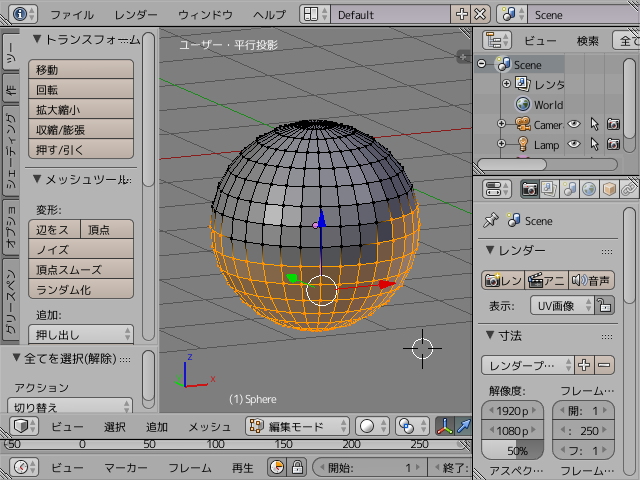Open the 切り替え action dropdown
The height and width of the screenshot is (480, 640).
pos(70,406)
